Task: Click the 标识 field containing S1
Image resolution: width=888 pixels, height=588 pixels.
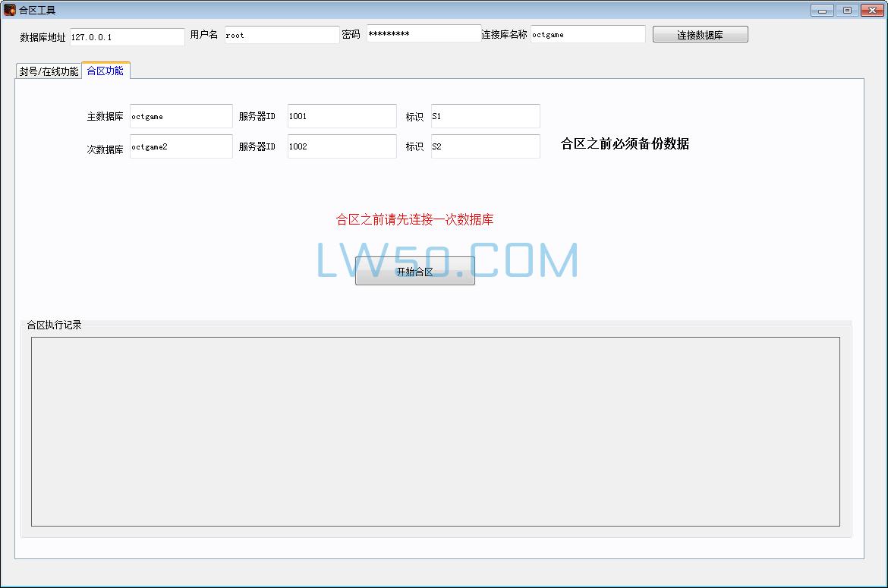Action: point(485,115)
